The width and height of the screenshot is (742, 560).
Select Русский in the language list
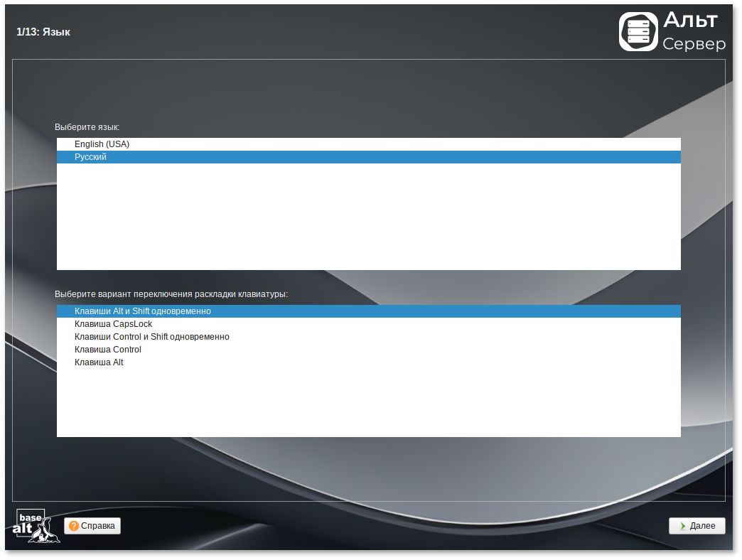[90, 157]
